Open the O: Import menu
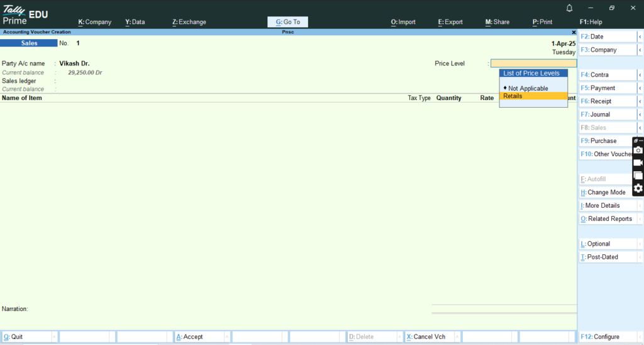The width and height of the screenshot is (644, 345). pyautogui.click(x=403, y=22)
